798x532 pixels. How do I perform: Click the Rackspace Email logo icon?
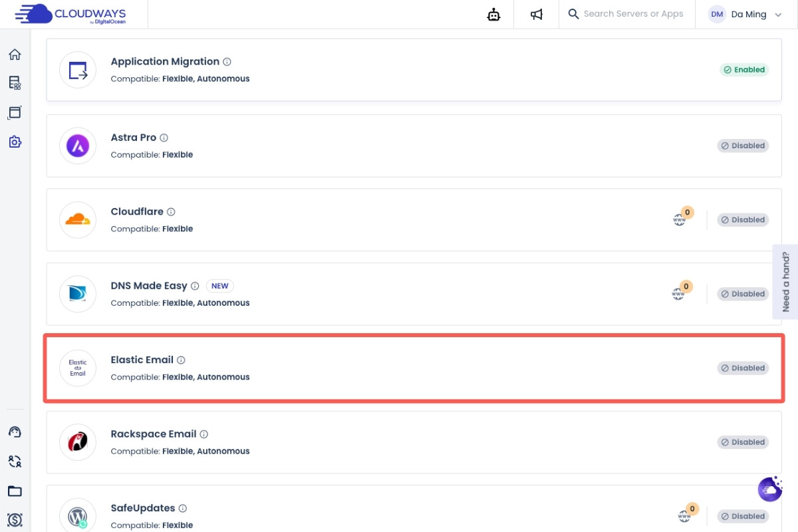click(x=78, y=442)
